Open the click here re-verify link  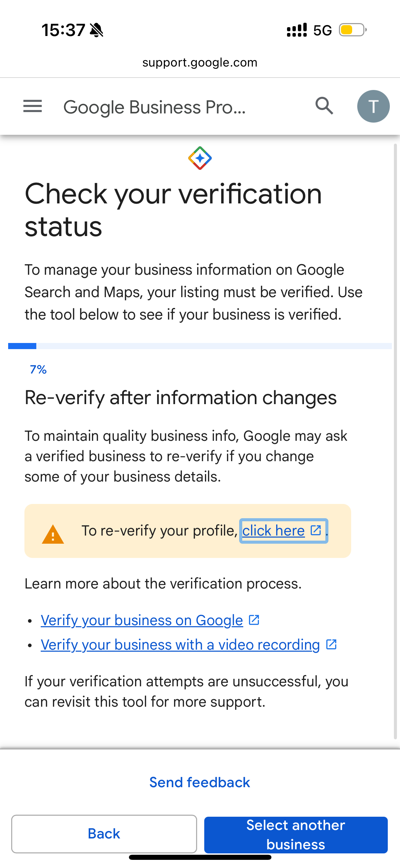point(273,531)
